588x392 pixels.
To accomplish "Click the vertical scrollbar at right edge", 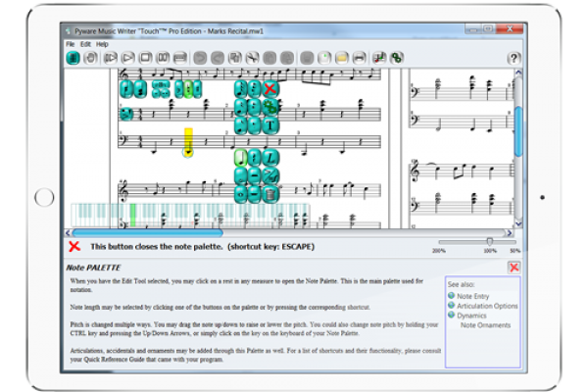I will (x=518, y=127).
